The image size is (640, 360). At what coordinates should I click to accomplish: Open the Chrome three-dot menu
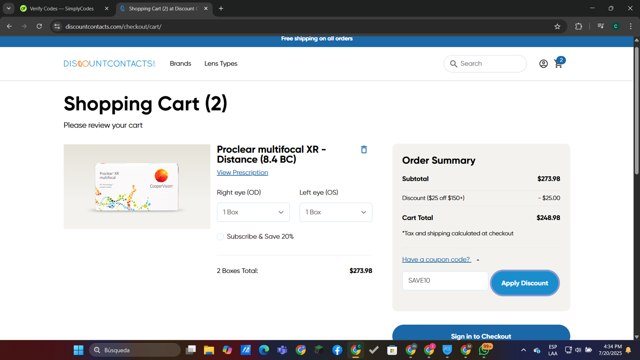point(631,27)
